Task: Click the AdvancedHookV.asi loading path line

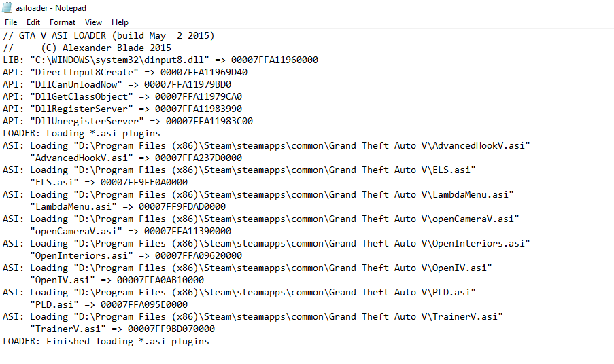Action: coord(265,145)
